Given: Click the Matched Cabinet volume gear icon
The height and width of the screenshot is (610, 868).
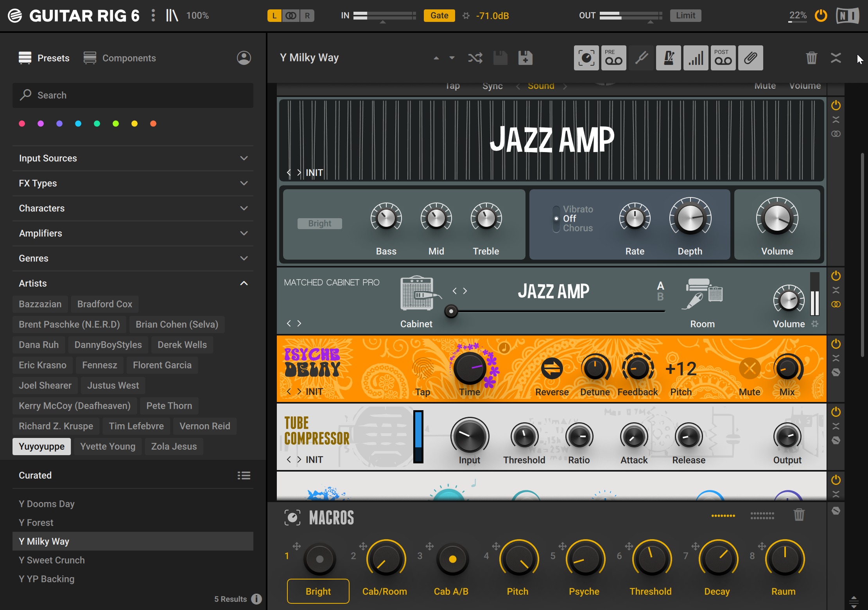Looking at the screenshot, I should point(815,324).
